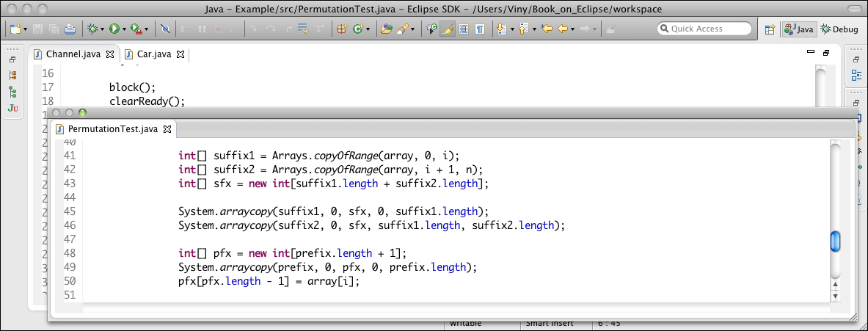Switch to the Debug perspective
Viewport: 868px width, 331px height.
point(839,29)
